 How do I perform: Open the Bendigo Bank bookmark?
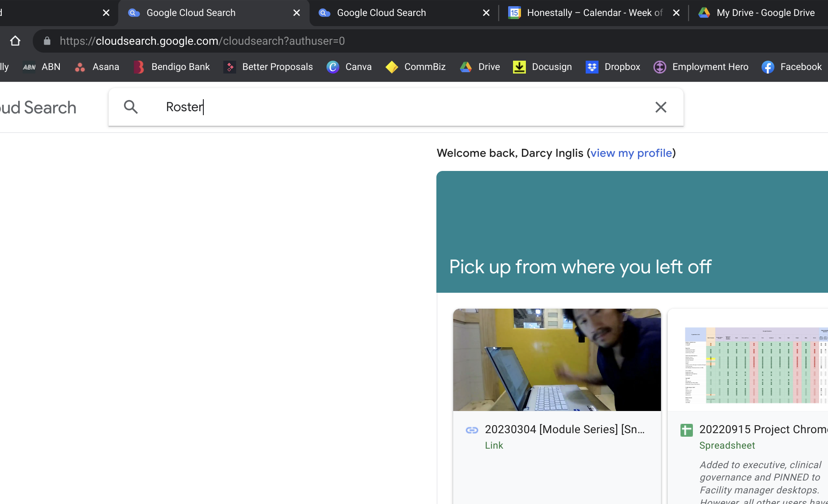[x=172, y=67]
